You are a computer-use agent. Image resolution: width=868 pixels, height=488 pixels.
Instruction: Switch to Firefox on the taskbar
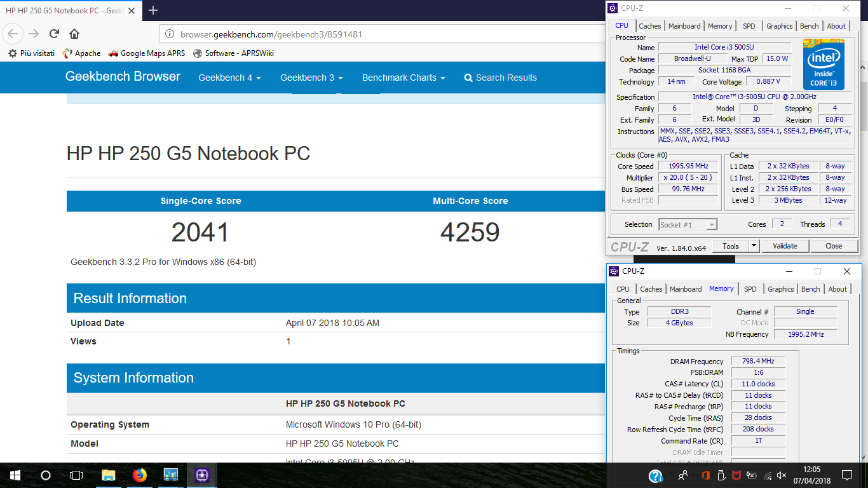coord(139,475)
